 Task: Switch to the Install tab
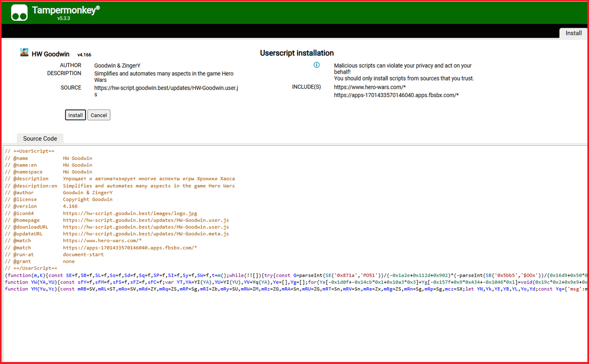[x=573, y=33]
